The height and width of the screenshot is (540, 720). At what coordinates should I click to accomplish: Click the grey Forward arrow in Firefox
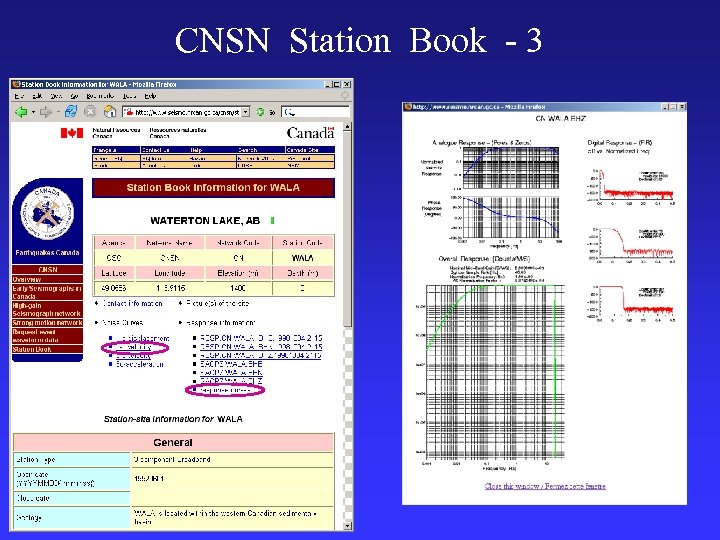click(45, 112)
